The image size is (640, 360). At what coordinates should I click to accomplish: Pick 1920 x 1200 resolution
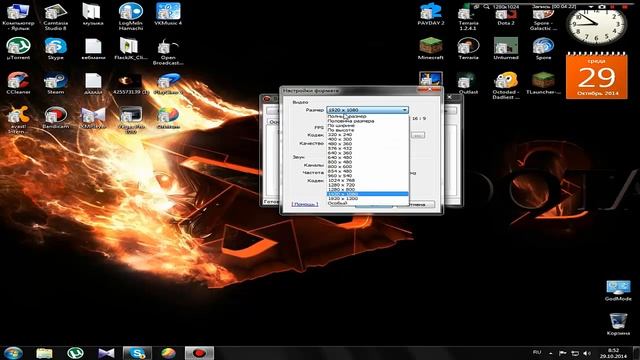click(x=368, y=198)
